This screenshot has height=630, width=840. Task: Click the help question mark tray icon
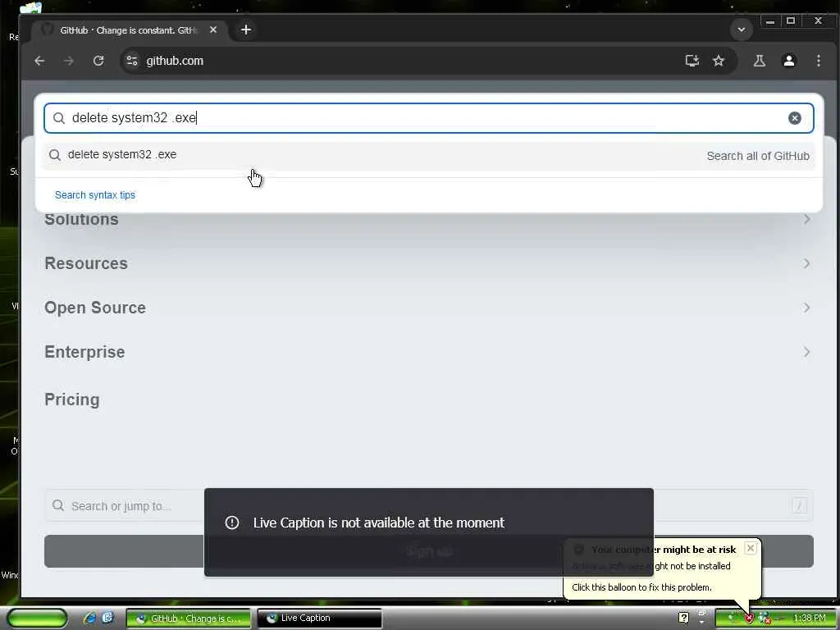pos(683,618)
